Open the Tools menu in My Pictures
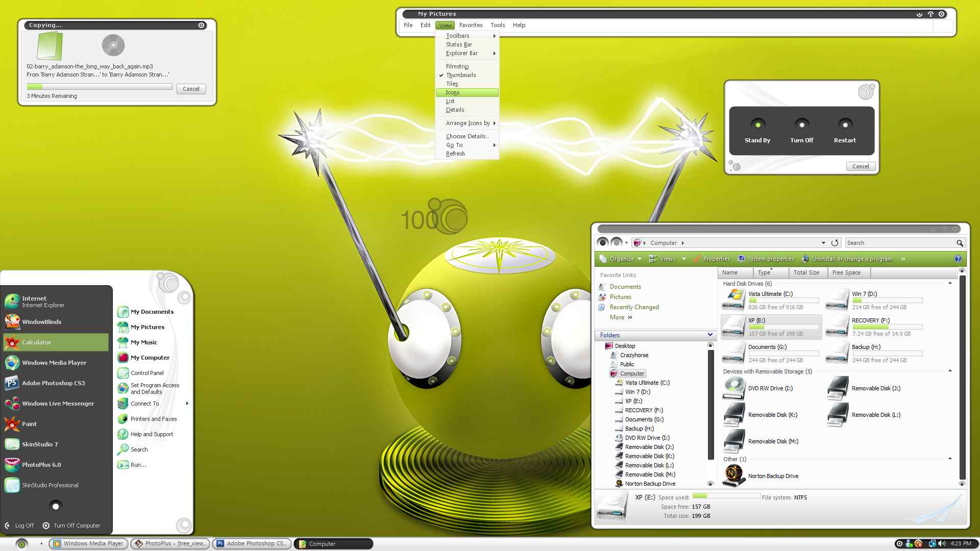This screenshot has width=980, height=551. click(x=498, y=25)
